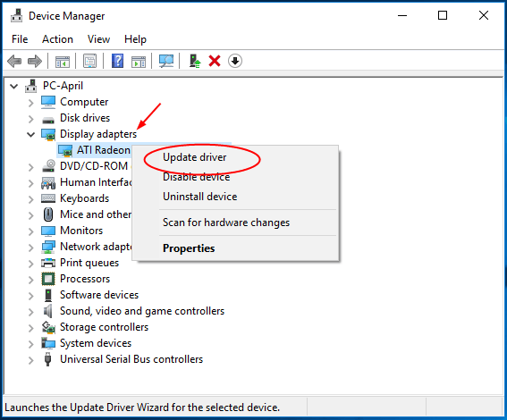Viewport: 507px width, 420px height.
Task: Click the Update driver toolbar icon with green arrow
Action: pyautogui.click(x=195, y=61)
